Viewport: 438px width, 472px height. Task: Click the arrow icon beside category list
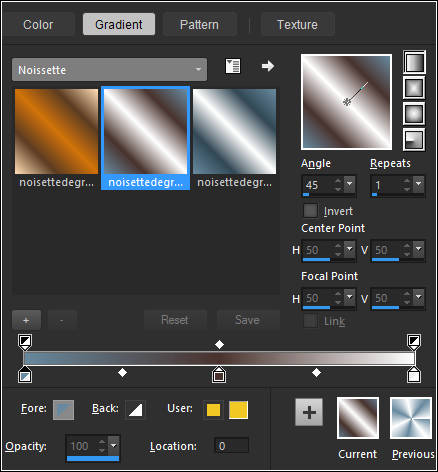coord(268,66)
